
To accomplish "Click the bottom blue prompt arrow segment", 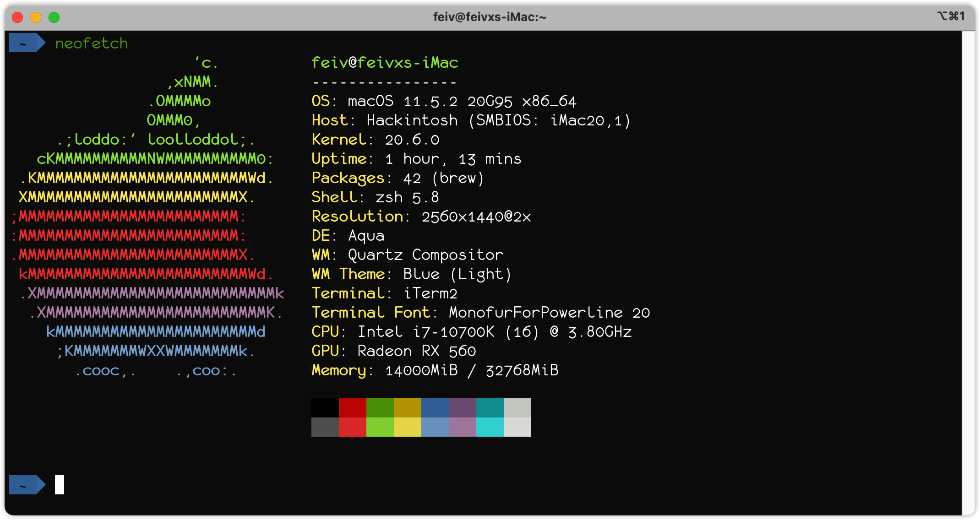I will [x=27, y=485].
